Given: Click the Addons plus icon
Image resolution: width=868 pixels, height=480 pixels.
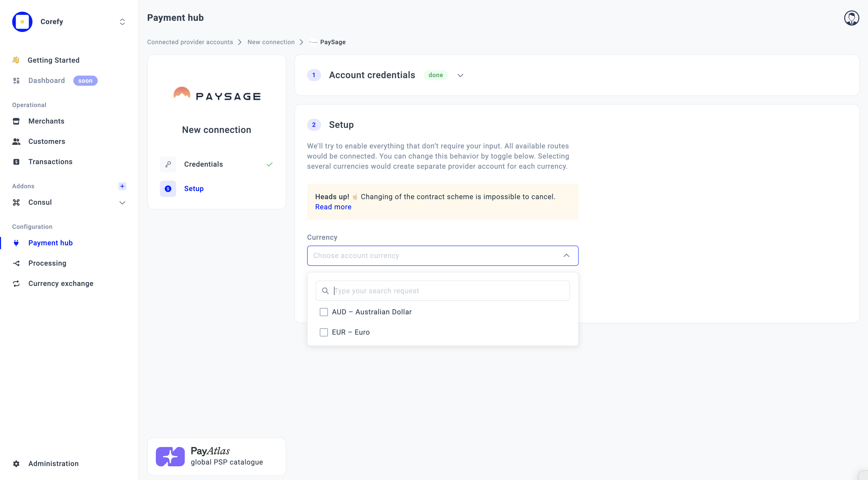Looking at the screenshot, I should tap(122, 186).
